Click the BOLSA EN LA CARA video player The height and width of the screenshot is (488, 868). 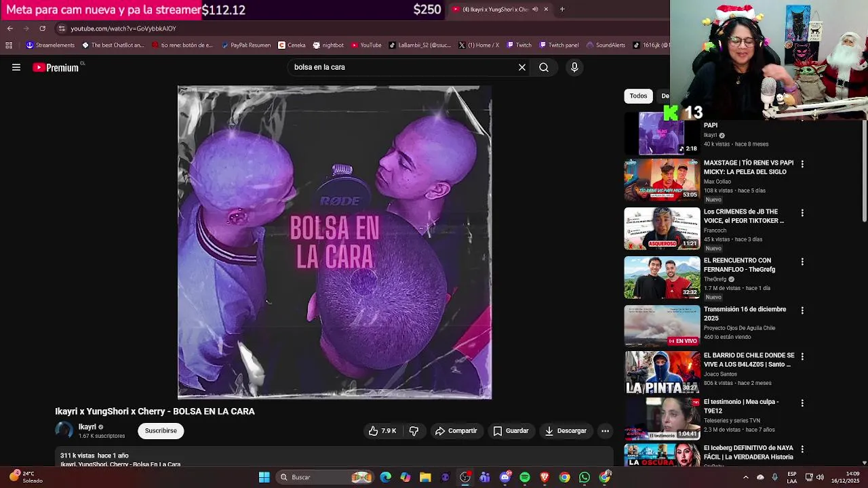(334, 242)
